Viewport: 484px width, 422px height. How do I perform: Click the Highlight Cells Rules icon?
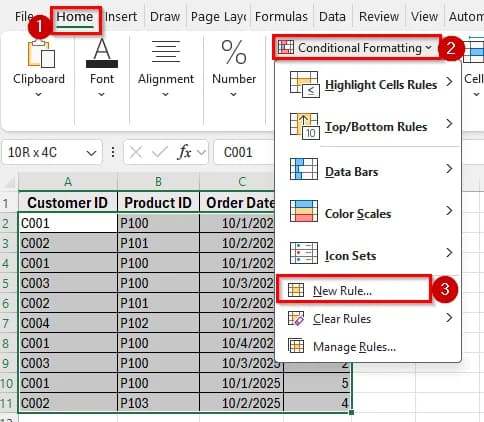304,84
